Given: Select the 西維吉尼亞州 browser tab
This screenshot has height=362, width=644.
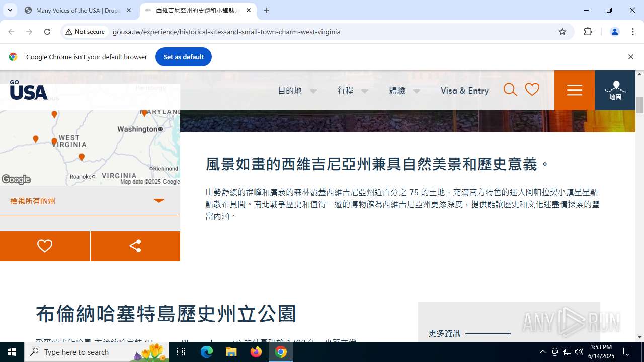Looking at the screenshot, I should click(x=198, y=10).
